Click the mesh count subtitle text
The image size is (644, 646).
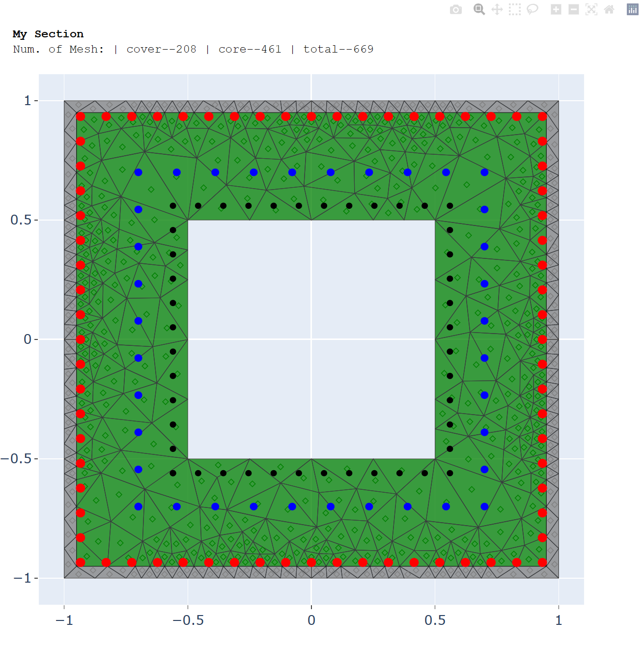[193, 49]
